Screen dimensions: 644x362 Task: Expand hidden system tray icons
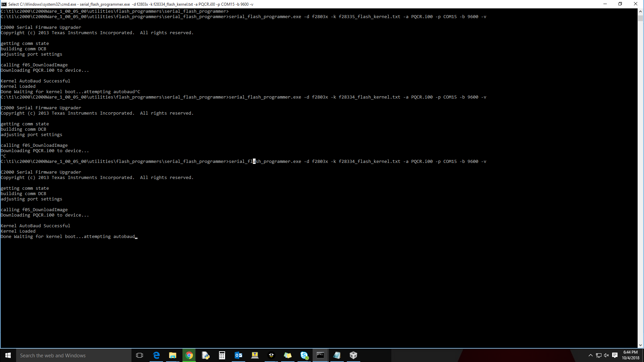[x=591, y=355]
